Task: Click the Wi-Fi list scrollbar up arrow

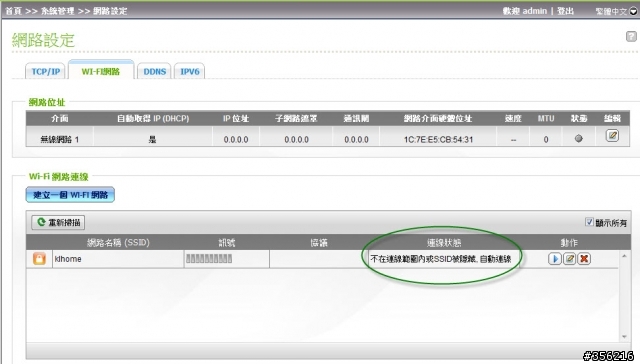Action: click(x=624, y=256)
